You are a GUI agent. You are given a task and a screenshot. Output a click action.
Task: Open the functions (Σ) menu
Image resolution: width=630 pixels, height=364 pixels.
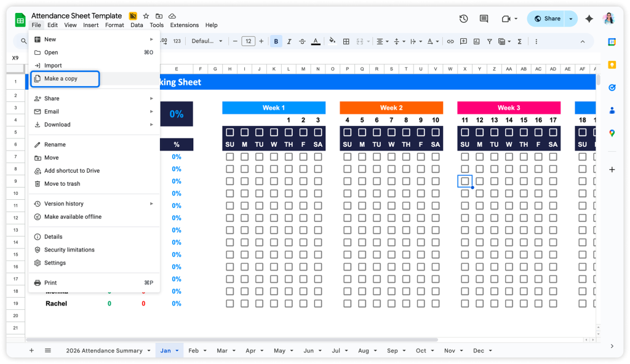(x=520, y=41)
